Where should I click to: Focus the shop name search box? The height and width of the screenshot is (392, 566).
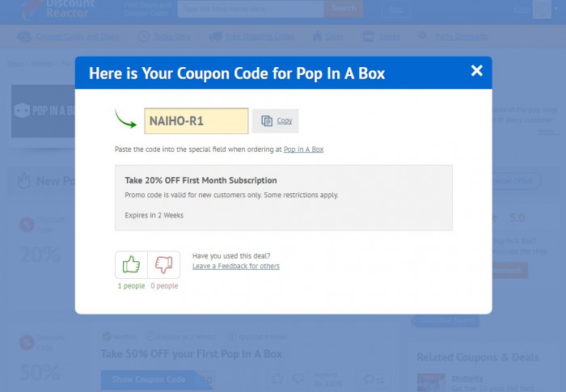251,9
